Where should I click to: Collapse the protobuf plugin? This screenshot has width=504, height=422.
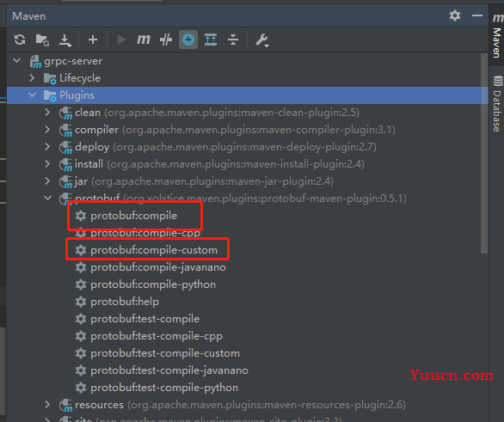[x=47, y=199]
